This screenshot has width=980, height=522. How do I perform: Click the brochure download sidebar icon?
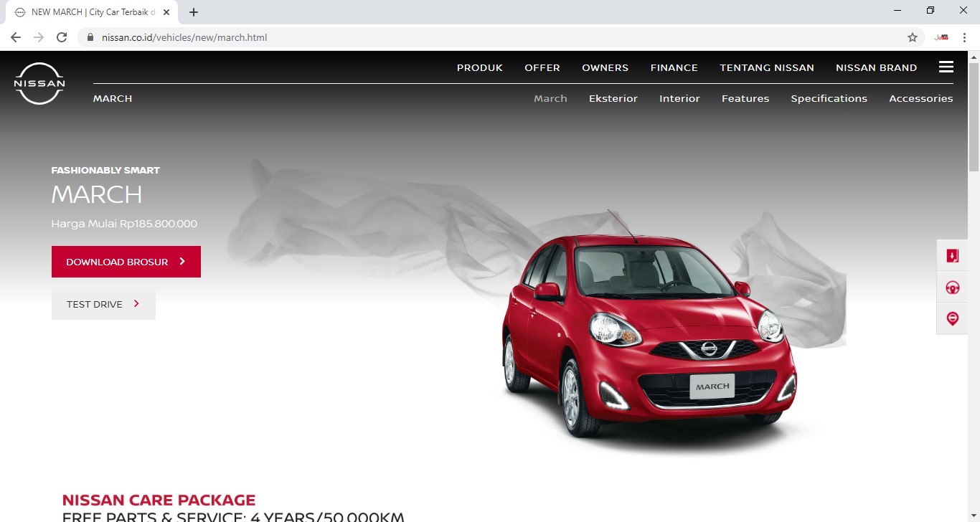(953, 256)
